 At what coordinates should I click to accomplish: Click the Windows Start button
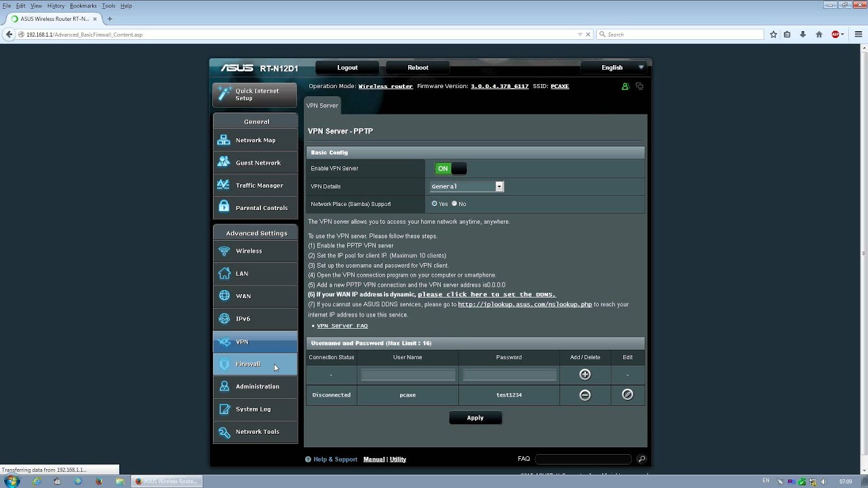12,481
